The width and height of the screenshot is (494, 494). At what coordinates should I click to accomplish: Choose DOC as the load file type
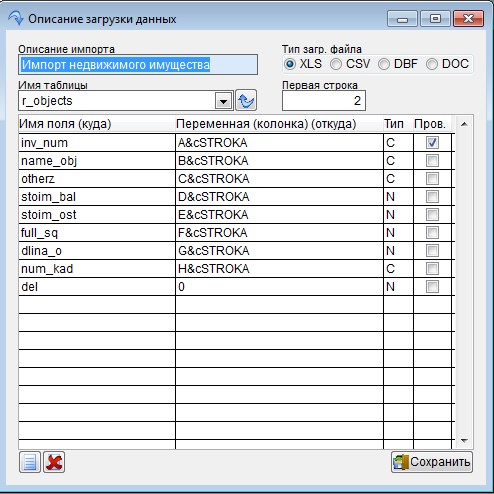[x=432, y=64]
